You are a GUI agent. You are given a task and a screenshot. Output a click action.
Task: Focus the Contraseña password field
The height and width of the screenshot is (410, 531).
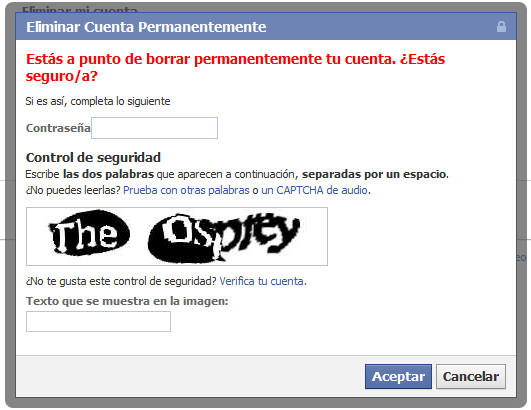pyautogui.click(x=154, y=128)
